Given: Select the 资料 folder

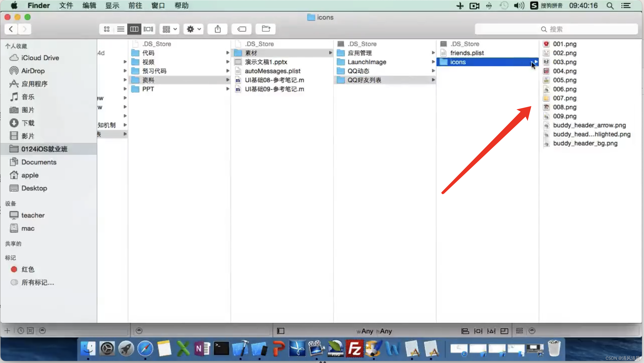Looking at the screenshot, I should tap(180, 80).
